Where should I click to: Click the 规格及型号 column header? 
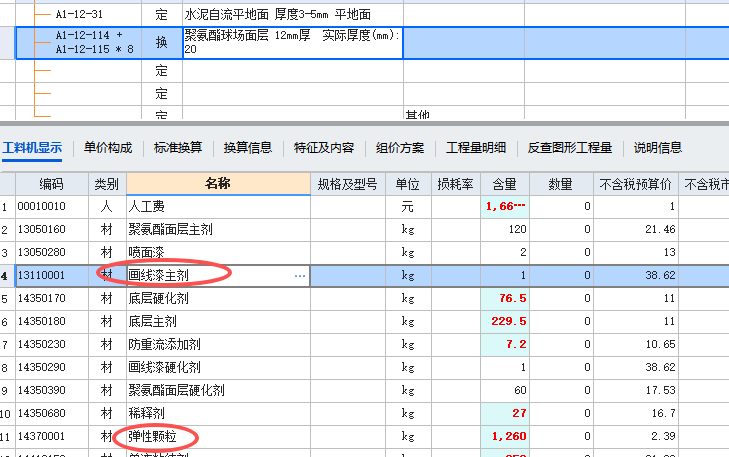(348, 184)
